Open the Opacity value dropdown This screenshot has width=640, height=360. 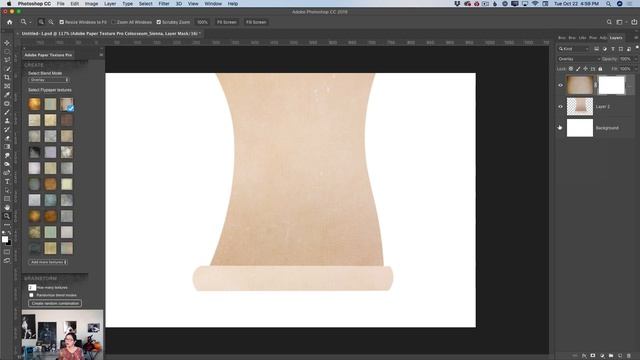(636, 59)
